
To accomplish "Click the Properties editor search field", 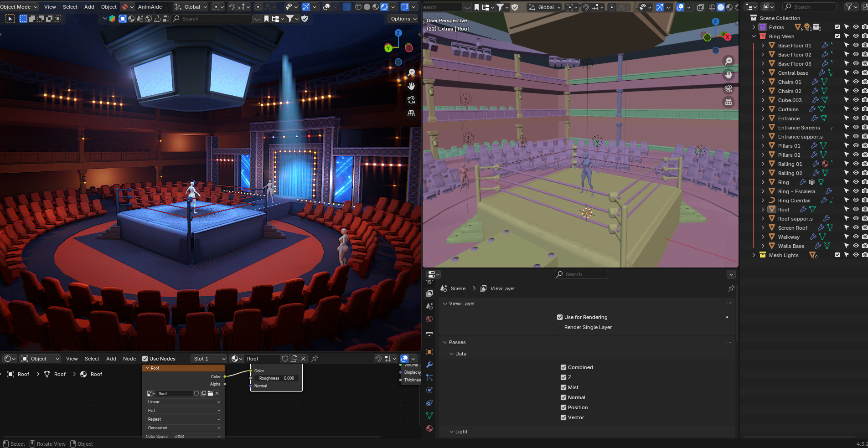I will [x=581, y=274].
